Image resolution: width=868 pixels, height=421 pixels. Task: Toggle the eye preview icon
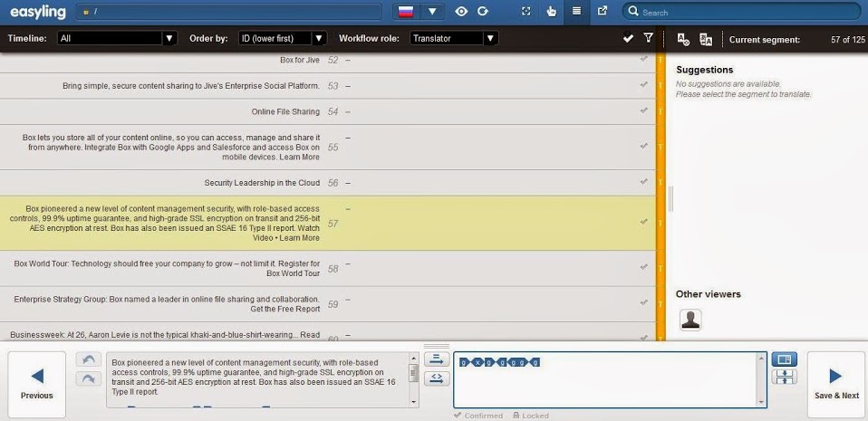pyautogui.click(x=461, y=12)
